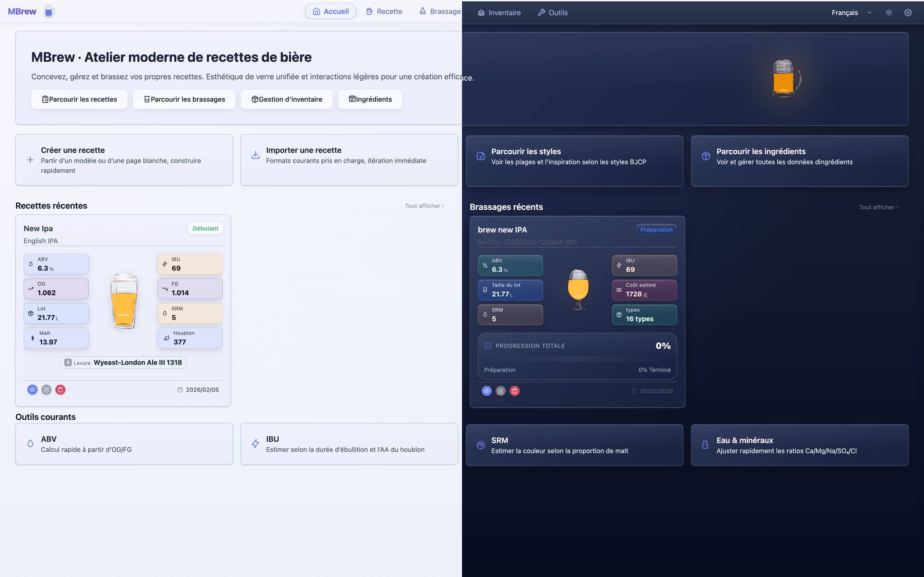The width and height of the screenshot is (924, 577).
Task: Open the Accueil tab
Action: 330,12
